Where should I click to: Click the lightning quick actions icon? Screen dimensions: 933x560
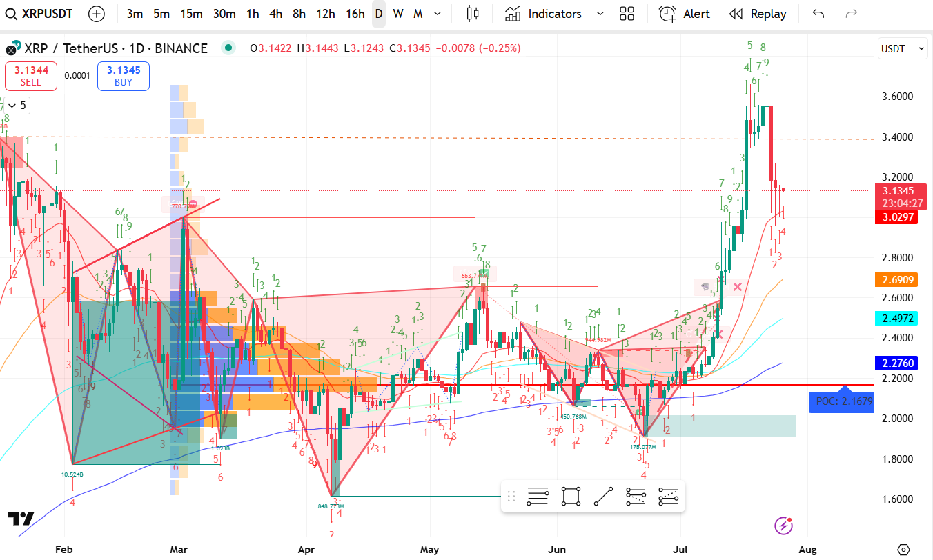pyautogui.click(x=783, y=526)
